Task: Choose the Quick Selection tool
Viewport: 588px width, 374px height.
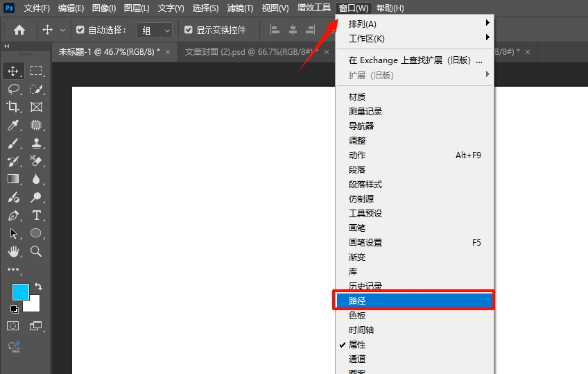Action: point(36,89)
